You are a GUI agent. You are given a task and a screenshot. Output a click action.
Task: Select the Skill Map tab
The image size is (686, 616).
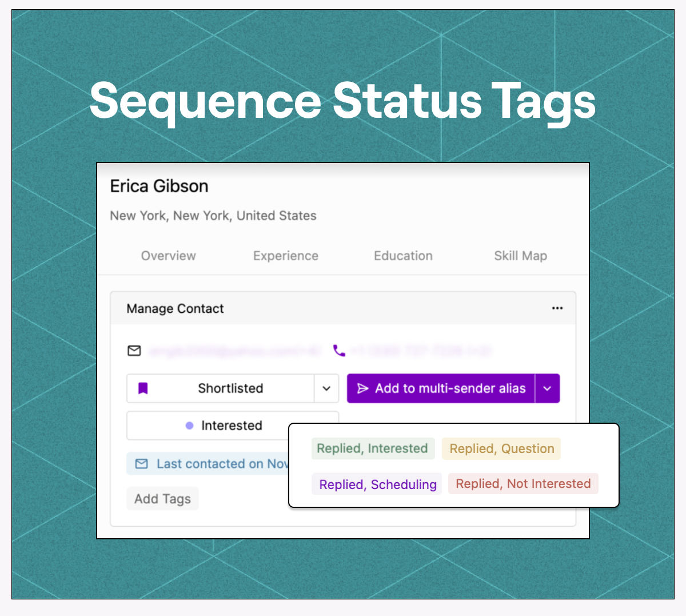point(520,256)
